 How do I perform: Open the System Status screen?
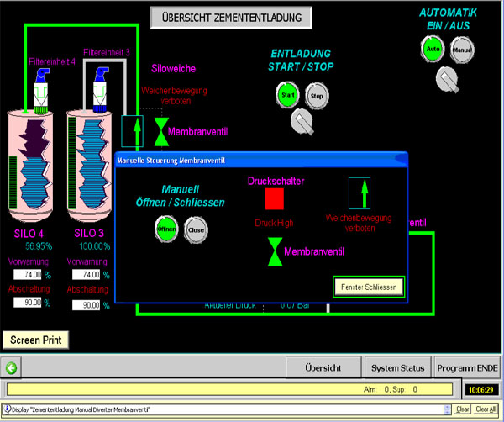coord(397,367)
